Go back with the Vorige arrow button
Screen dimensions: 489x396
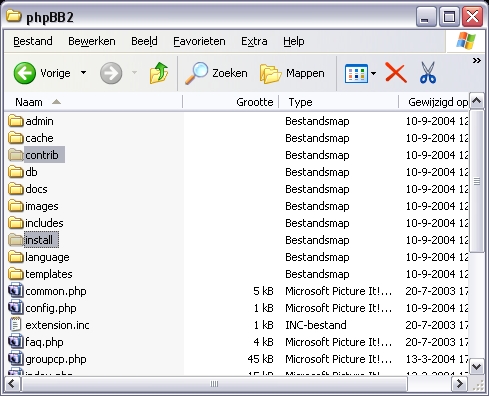point(25,73)
